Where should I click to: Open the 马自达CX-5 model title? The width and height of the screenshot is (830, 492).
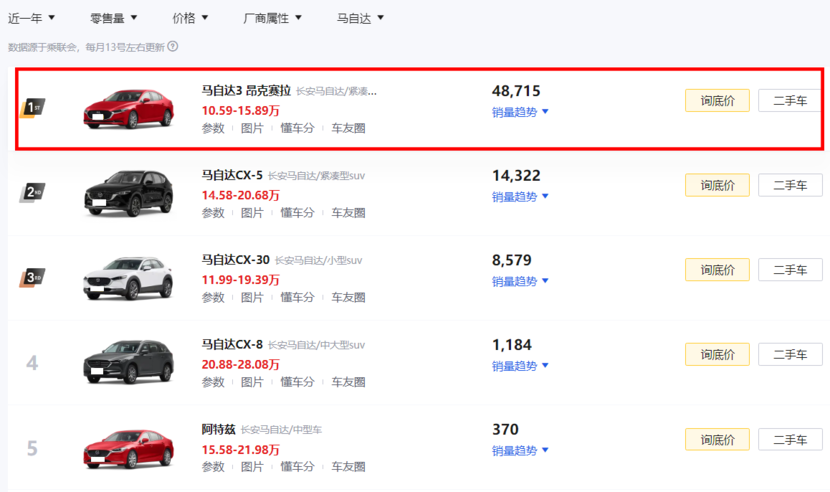[232, 175]
